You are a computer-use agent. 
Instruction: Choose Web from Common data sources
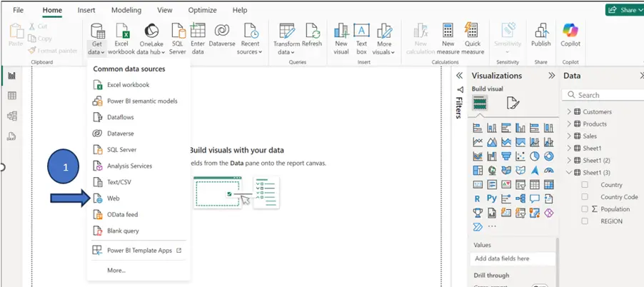(x=137, y=198)
